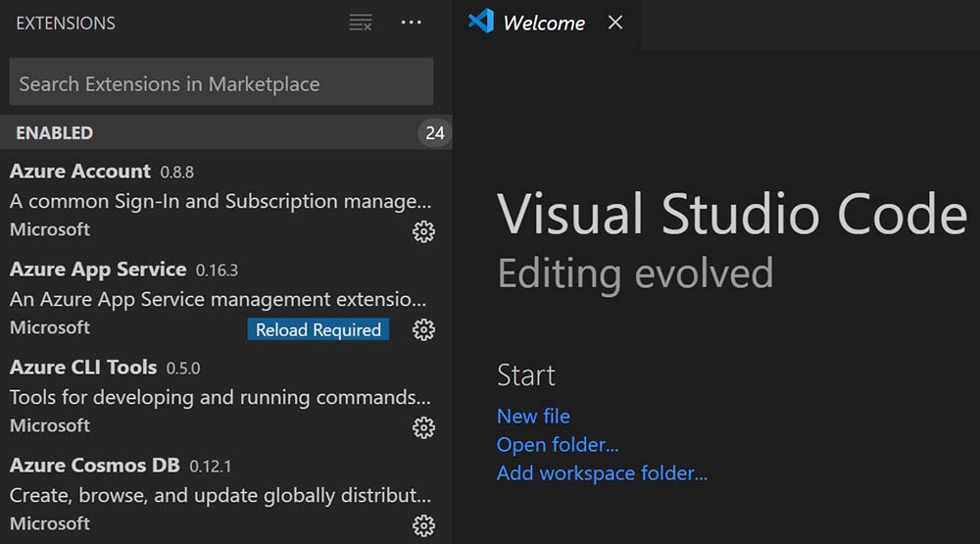Click Reload Required for Azure App Service
This screenshot has height=544, width=980.
318,329
